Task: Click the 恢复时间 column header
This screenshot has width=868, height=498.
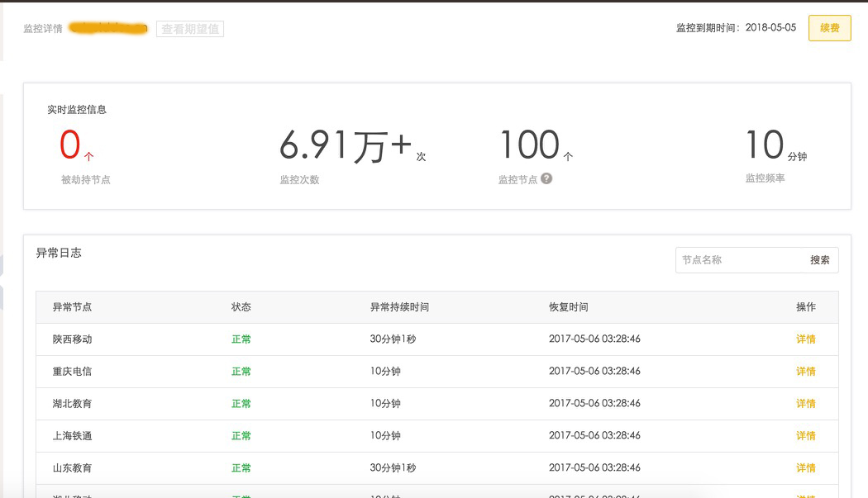Action: [x=568, y=307]
